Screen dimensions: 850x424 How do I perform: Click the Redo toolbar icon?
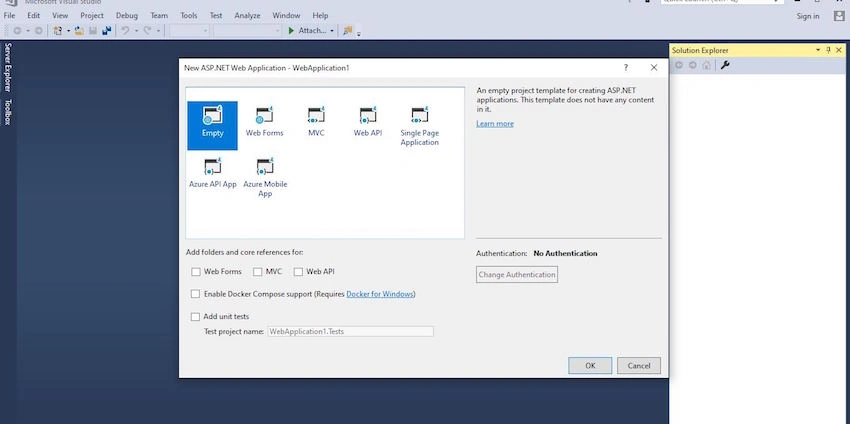(x=147, y=31)
